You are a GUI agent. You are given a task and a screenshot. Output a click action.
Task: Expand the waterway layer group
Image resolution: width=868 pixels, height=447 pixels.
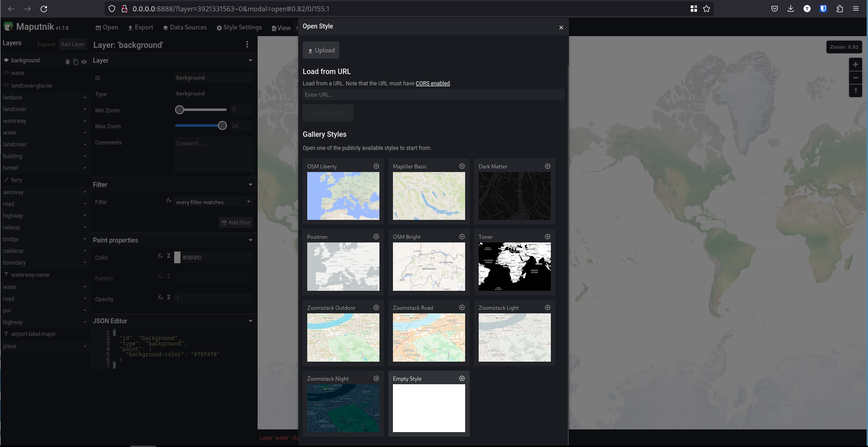click(x=84, y=121)
